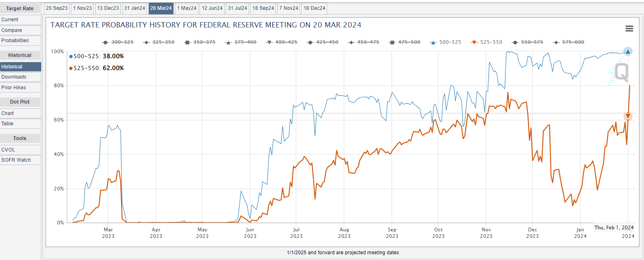
Task: Open the Current target rate view
Action: [x=10, y=20]
